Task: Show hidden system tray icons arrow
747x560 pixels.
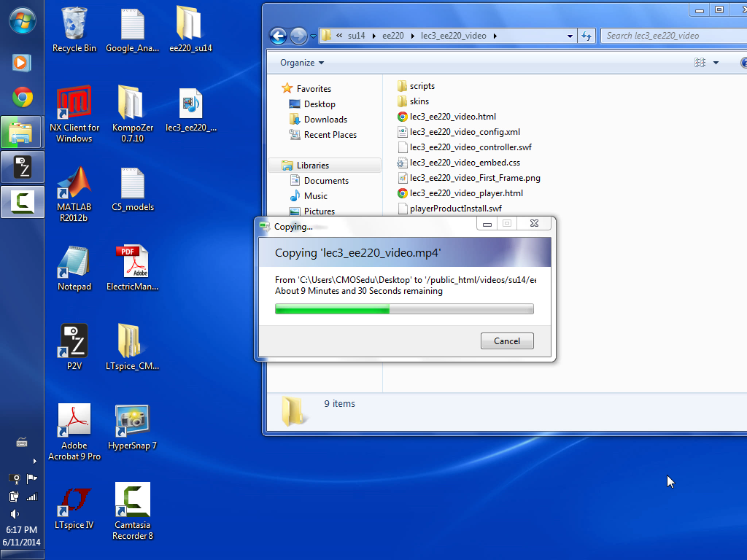Action: (34, 461)
